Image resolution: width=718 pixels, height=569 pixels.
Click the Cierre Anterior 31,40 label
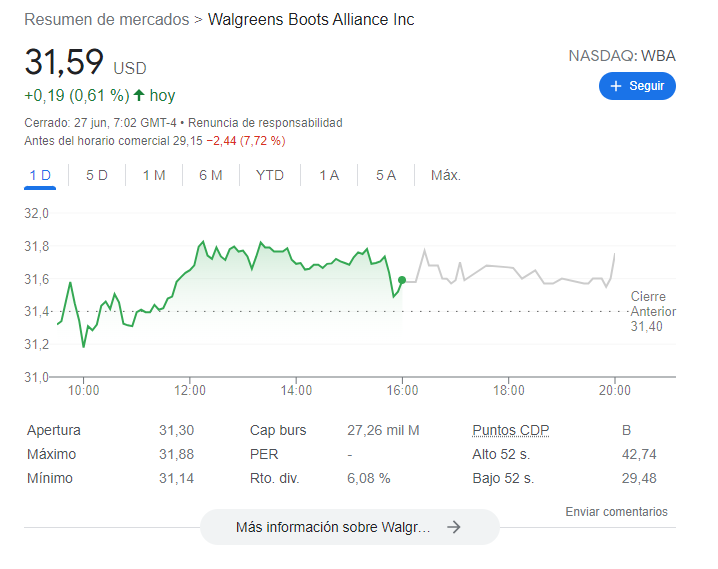653,311
